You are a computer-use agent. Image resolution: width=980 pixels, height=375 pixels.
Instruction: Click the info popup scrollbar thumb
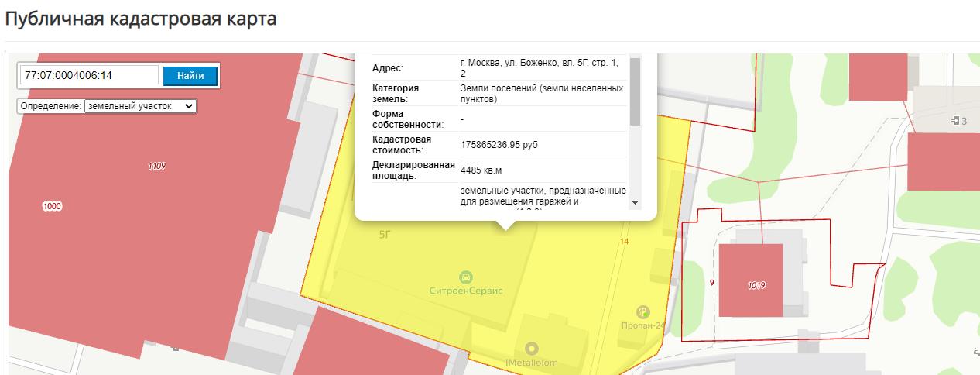click(x=635, y=90)
